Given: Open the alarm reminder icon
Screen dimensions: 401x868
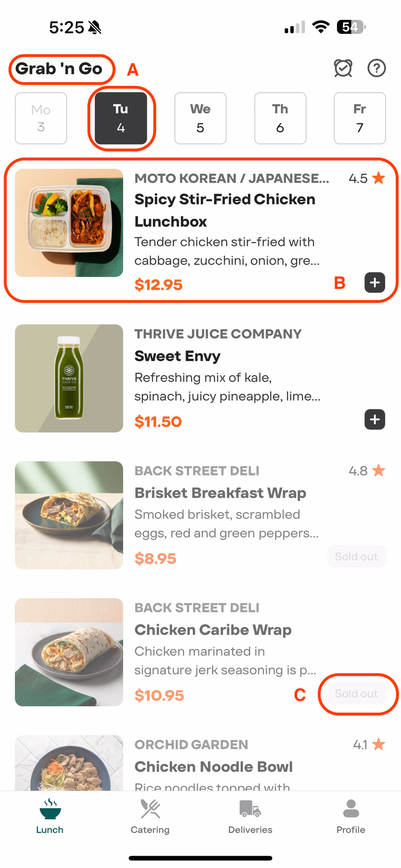Looking at the screenshot, I should [343, 68].
